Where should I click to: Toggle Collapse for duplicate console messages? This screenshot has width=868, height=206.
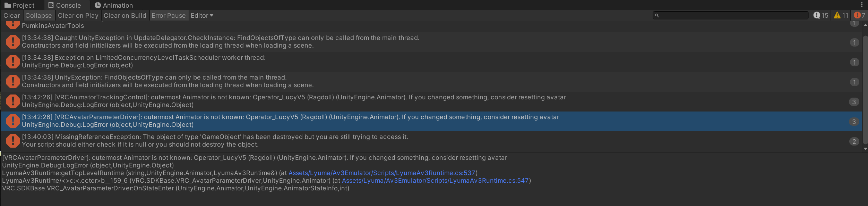point(38,15)
